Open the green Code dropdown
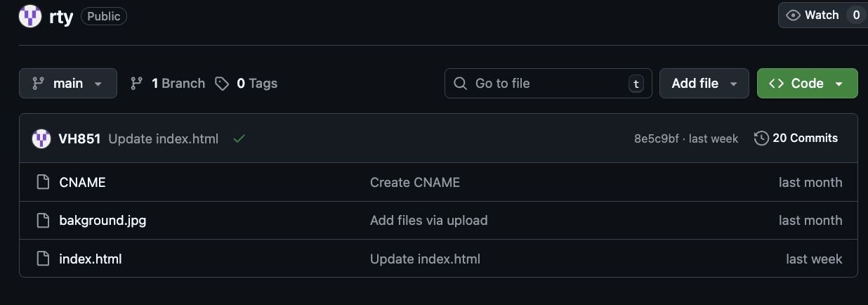 pyautogui.click(x=807, y=84)
